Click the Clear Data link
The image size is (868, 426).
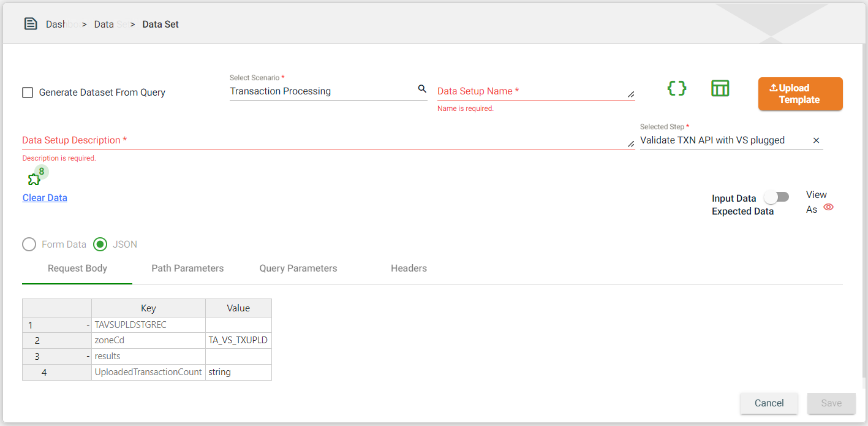(45, 197)
